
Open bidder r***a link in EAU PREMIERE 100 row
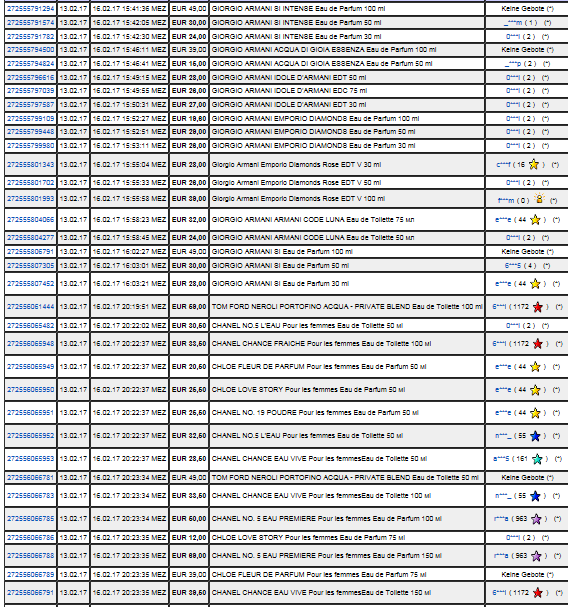tap(502, 518)
